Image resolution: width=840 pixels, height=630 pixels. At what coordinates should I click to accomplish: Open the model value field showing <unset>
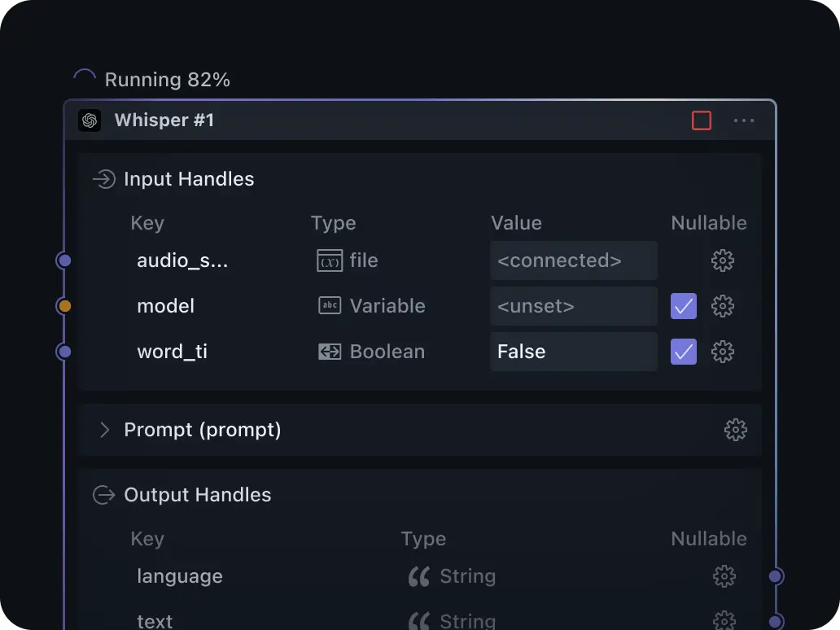[573, 306]
